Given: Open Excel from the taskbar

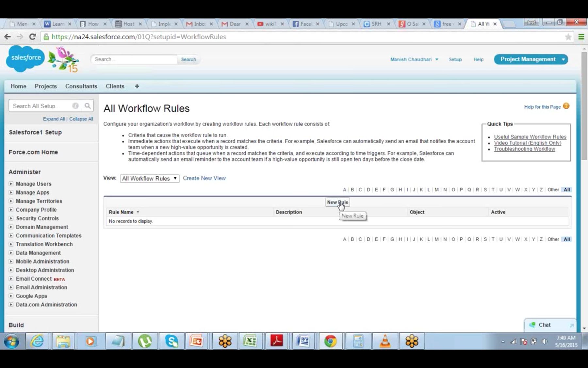Looking at the screenshot, I should [250, 342].
